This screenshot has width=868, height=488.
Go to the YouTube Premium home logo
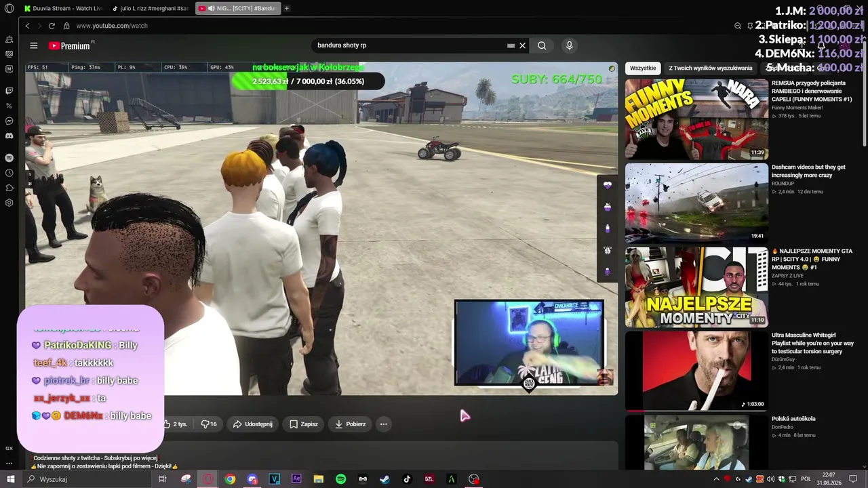click(70, 45)
